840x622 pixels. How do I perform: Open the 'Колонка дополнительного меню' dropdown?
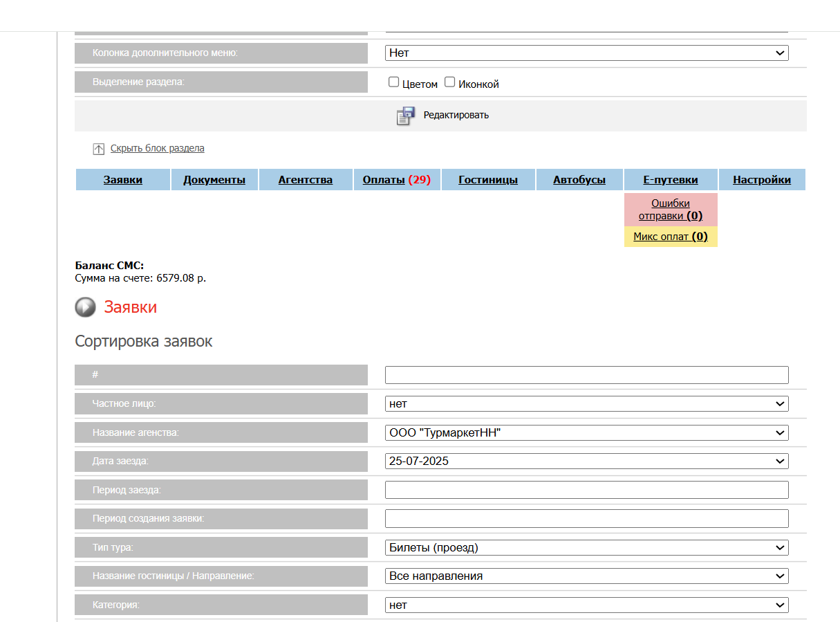tap(587, 53)
